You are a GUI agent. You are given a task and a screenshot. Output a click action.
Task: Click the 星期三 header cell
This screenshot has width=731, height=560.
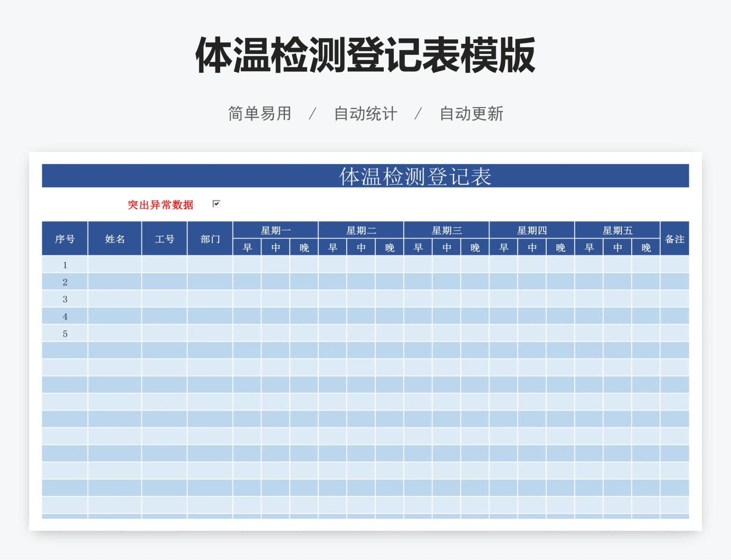[446, 229]
